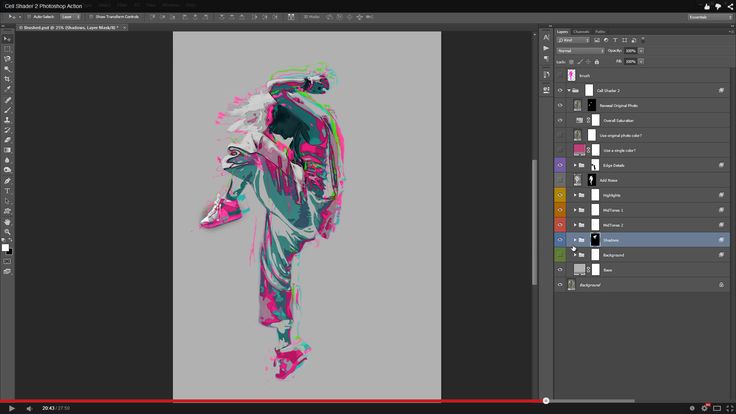This screenshot has width=736, height=414.
Task: Toggle visibility of Highlights group
Action: (560, 195)
